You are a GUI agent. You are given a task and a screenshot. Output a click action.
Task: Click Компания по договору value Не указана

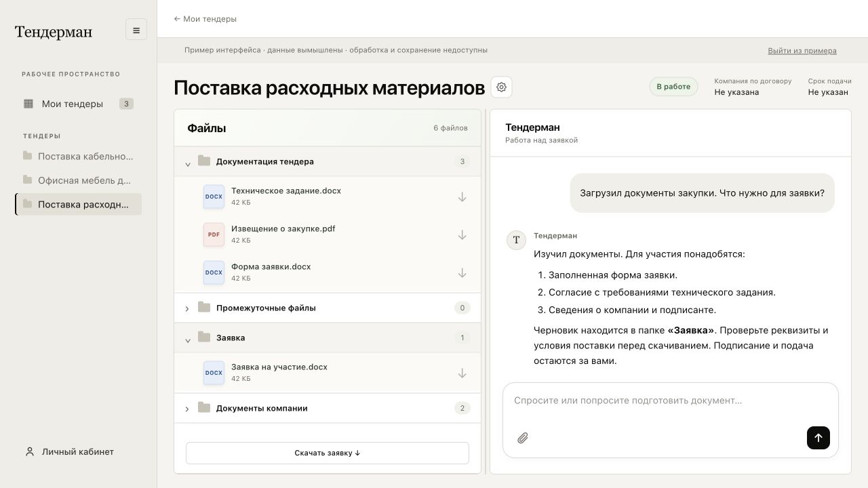(x=736, y=92)
